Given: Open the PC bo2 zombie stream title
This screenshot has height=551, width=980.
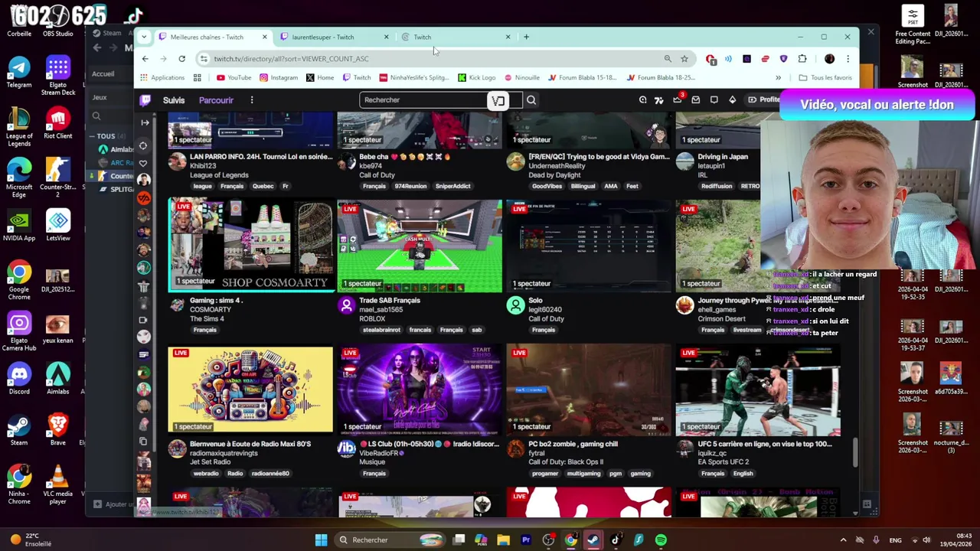Looking at the screenshot, I should click(x=573, y=444).
